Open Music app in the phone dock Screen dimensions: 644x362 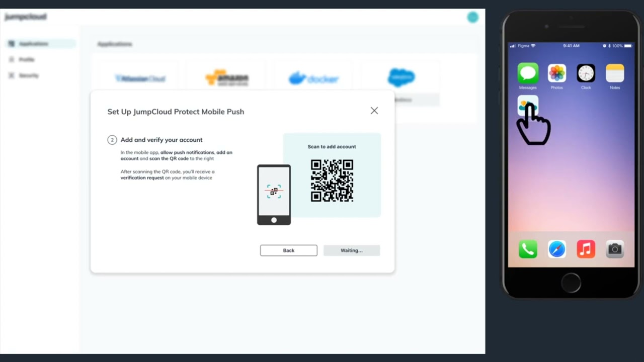[586, 249]
